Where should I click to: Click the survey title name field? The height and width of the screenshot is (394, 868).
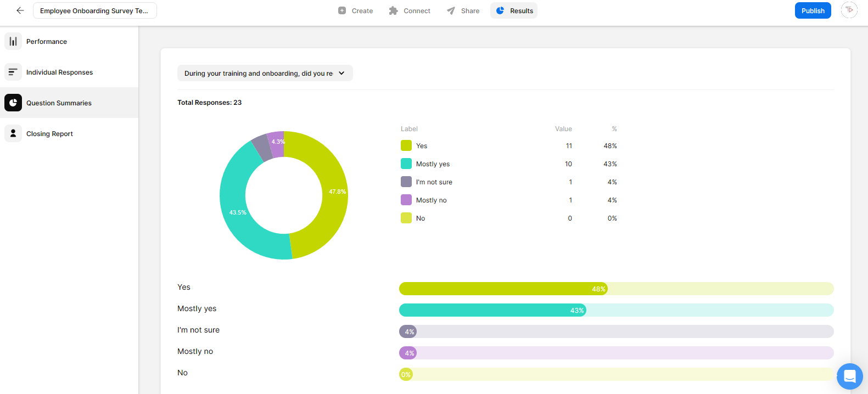(x=94, y=11)
